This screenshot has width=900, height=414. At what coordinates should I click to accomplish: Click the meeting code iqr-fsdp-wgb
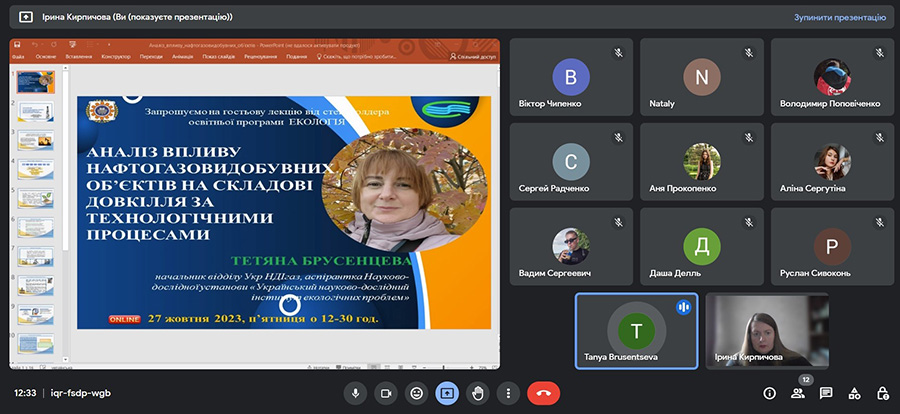(x=80, y=393)
